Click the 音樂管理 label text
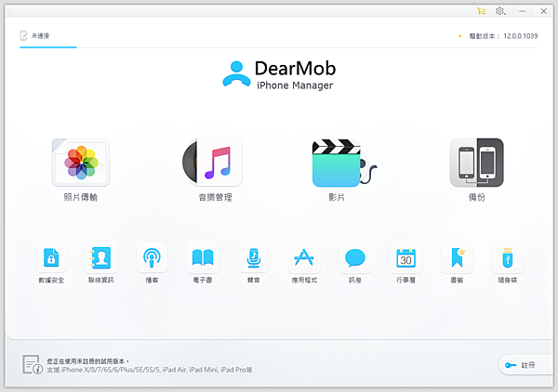The width and height of the screenshot is (558, 392). tap(216, 197)
